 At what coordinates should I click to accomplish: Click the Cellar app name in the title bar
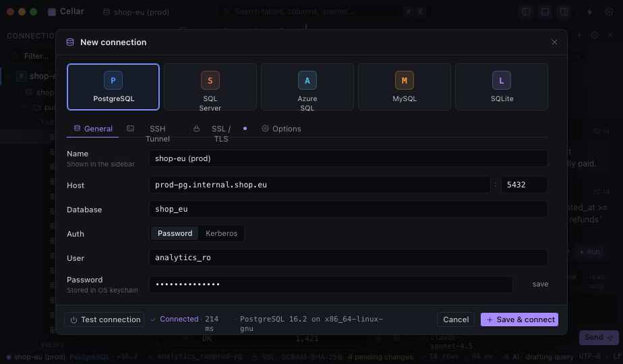(x=72, y=11)
